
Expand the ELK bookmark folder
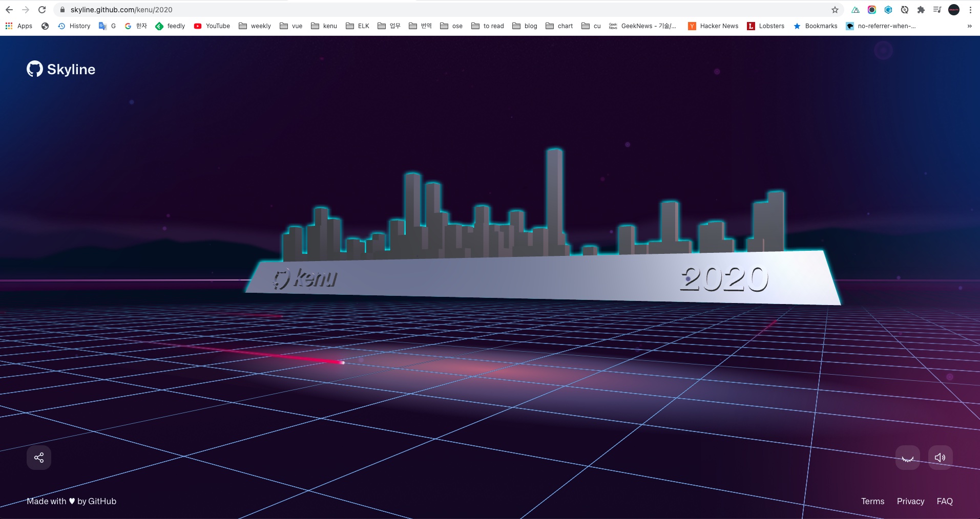(358, 26)
